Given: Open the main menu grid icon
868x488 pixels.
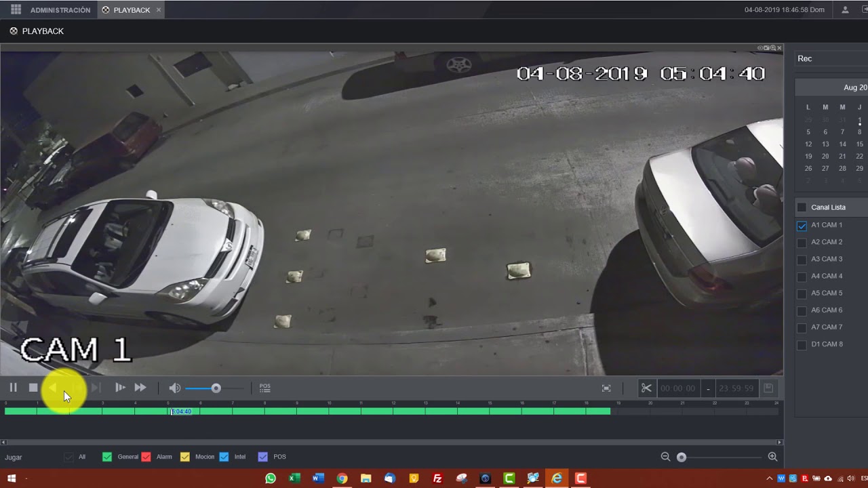Looking at the screenshot, I should (16, 9).
